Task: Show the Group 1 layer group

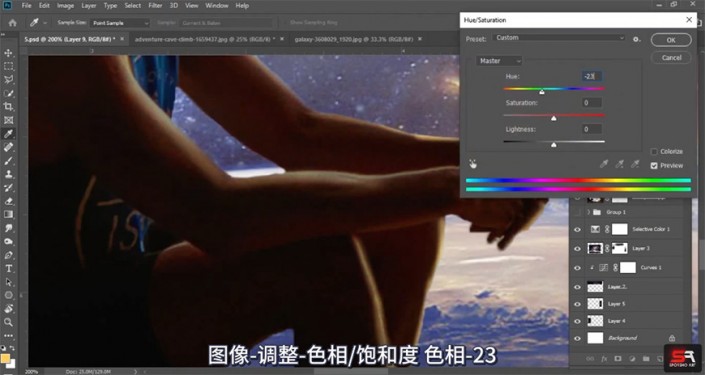Action: [x=577, y=212]
